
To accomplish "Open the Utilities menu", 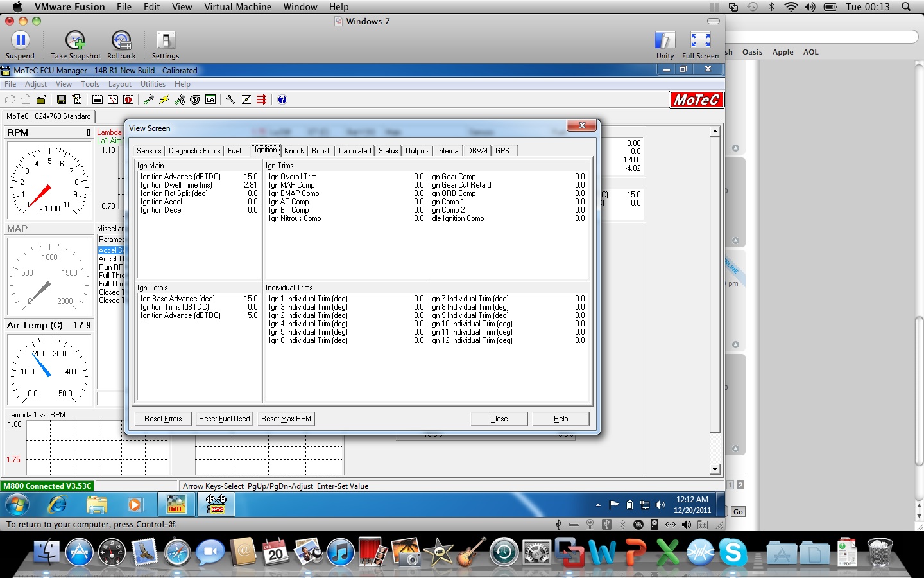I will tap(153, 84).
